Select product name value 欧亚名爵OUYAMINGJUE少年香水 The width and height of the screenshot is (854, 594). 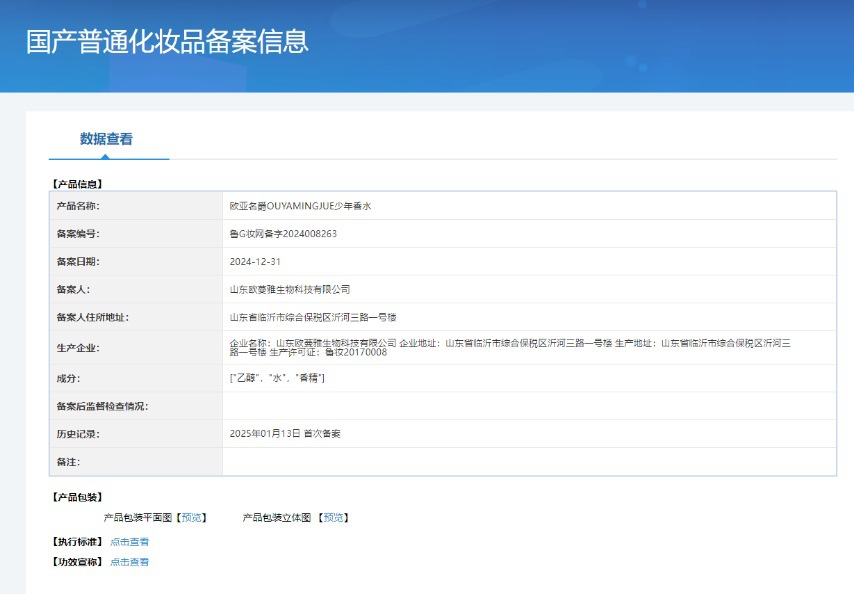click(300, 206)
